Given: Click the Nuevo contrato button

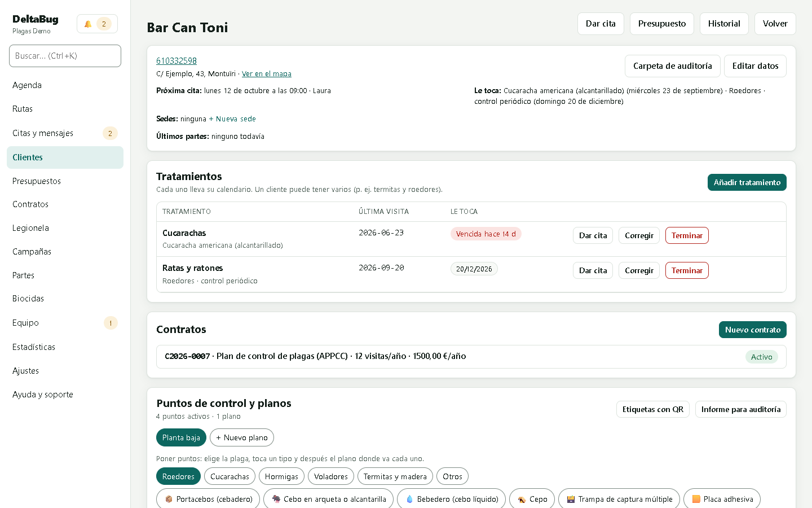Looking at the screenshot, I should pos(753,330).
